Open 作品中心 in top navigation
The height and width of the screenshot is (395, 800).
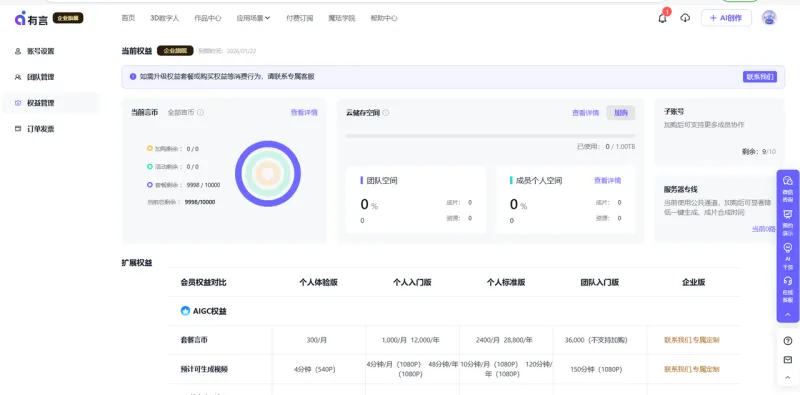(x=208, y=18)
